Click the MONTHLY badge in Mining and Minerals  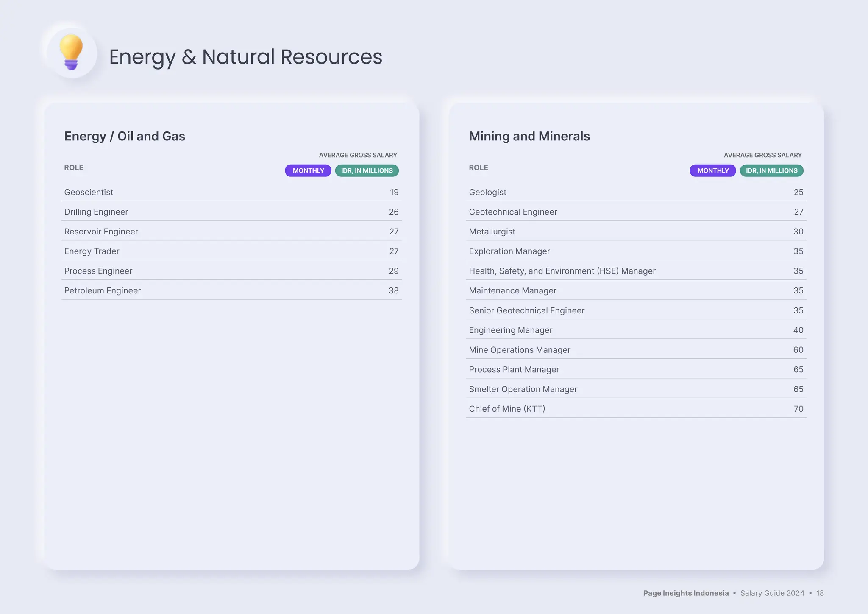(x=713, y=170)
